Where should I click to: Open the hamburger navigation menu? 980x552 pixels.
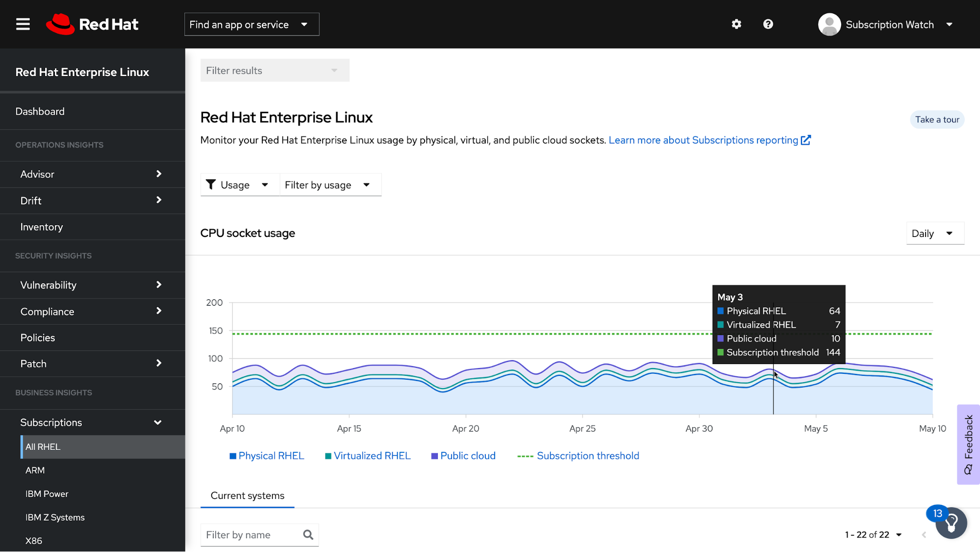[23, 24]
